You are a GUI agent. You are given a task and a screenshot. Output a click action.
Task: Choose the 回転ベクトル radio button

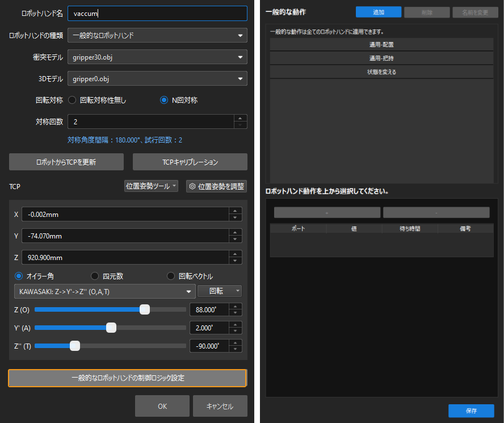171,277
